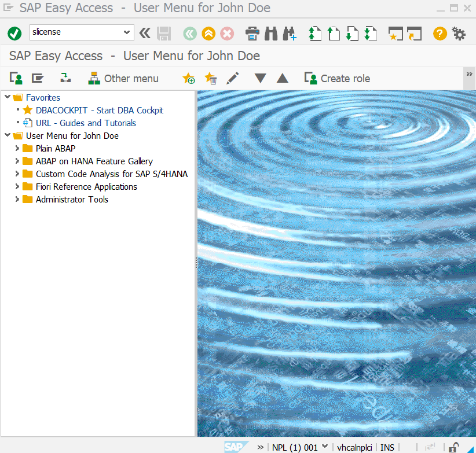Expand Administrator Tools folder
Image resolution: width=476 pixels, height=453 pixels.
coord(17,199)
